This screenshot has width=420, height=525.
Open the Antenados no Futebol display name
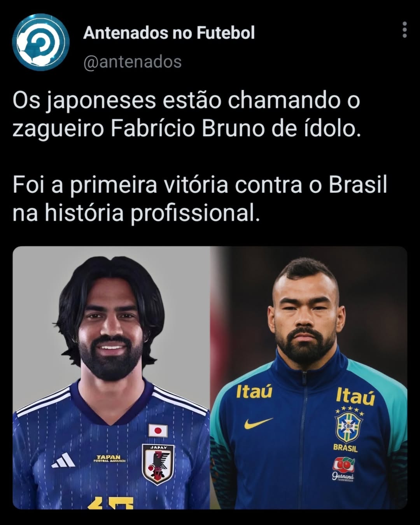click(169, 33)
